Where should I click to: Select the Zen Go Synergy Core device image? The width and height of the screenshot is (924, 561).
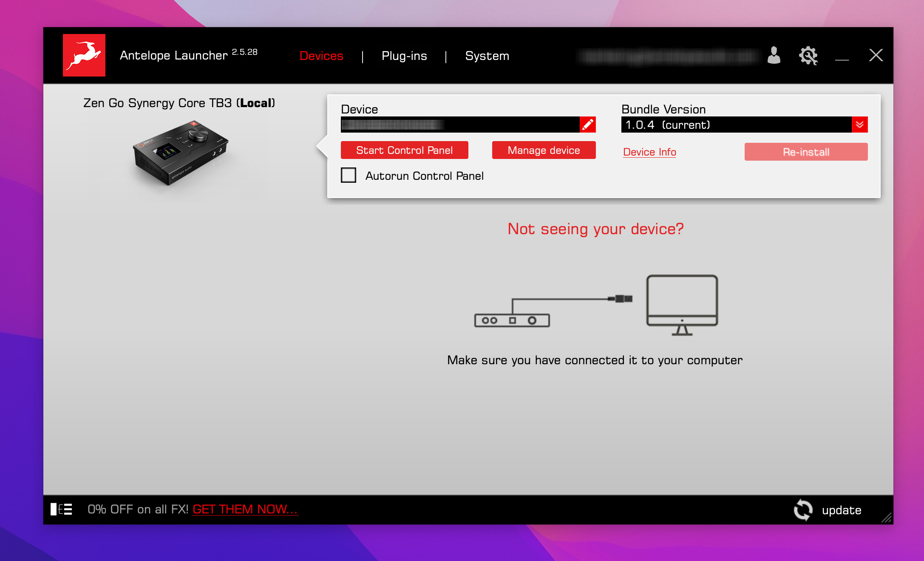pyautogui.click(x=181, y=152)
